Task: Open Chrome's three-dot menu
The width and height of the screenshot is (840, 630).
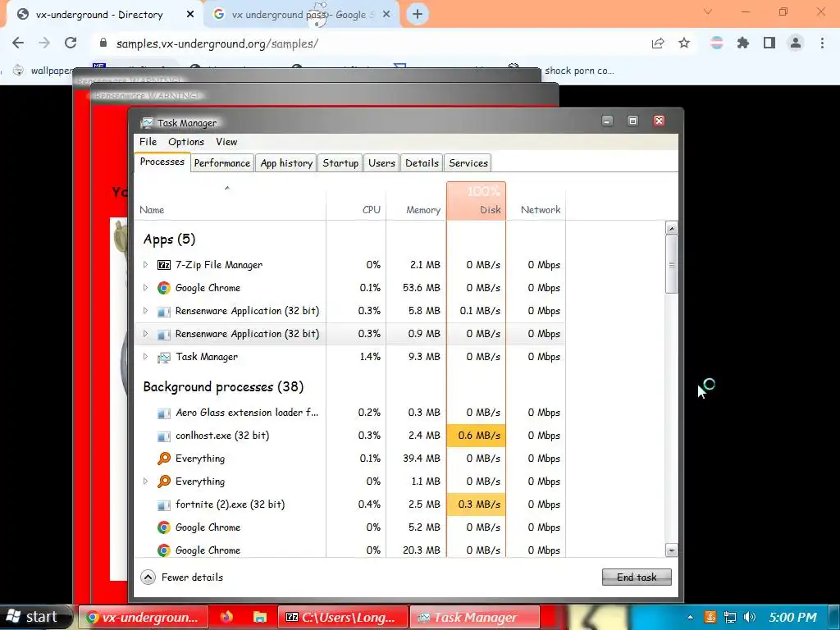Action: coord(822,43)
